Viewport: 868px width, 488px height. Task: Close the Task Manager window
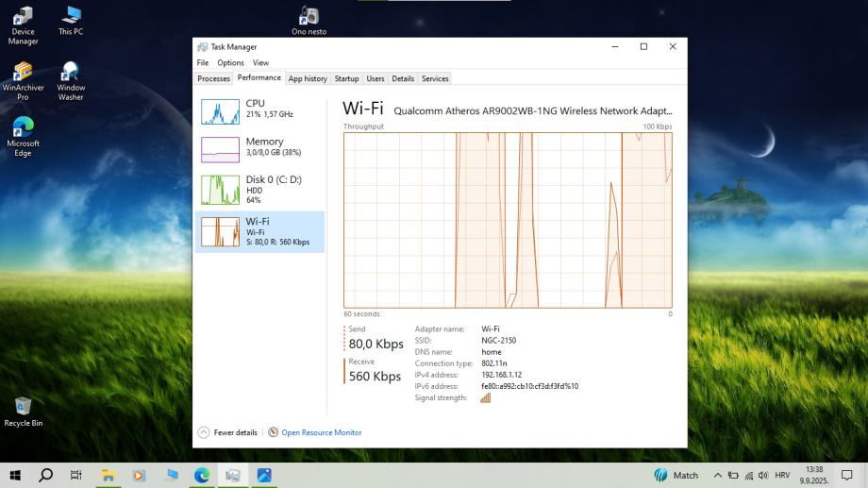coord(673,46)
